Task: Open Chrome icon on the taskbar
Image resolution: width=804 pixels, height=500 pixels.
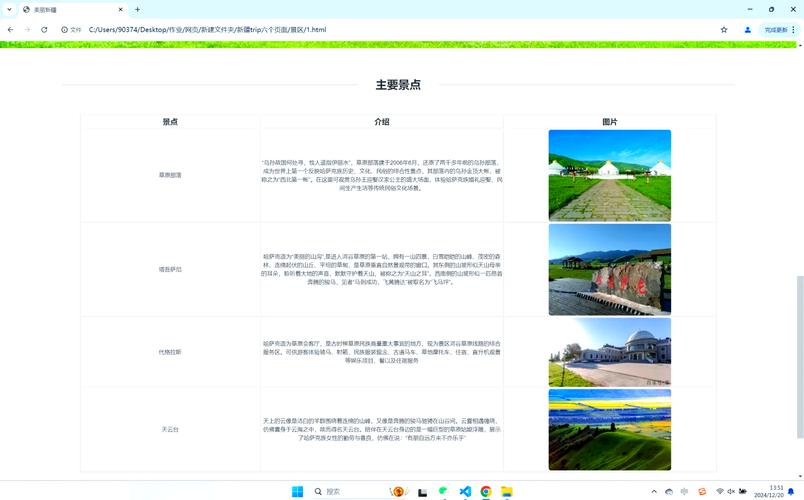Action: [x=486, y=491]
